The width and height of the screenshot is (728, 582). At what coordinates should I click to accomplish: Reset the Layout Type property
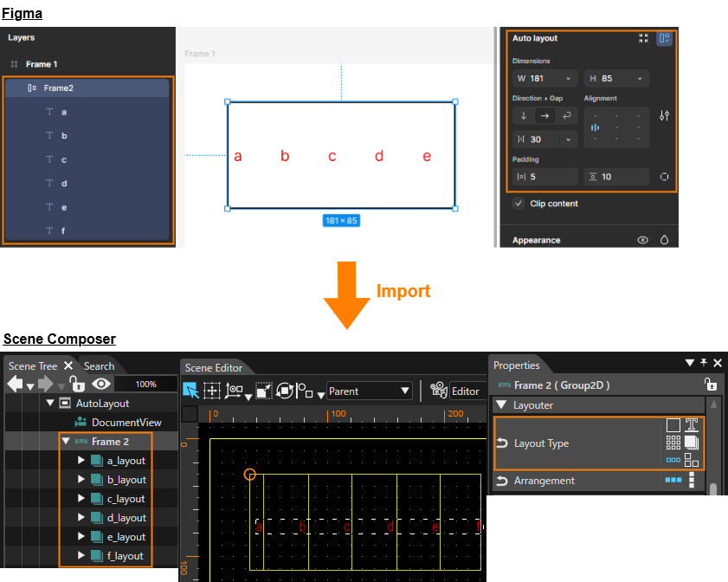pos(502,443)
